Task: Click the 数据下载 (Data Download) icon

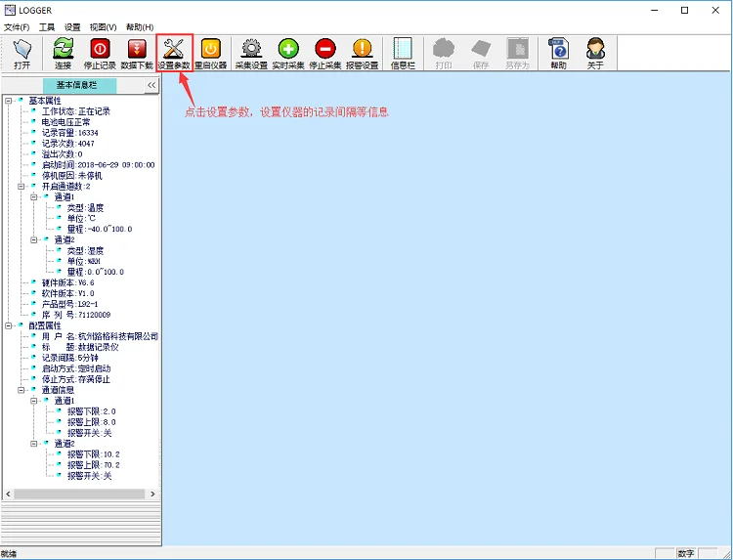Action: click(137, 54)
